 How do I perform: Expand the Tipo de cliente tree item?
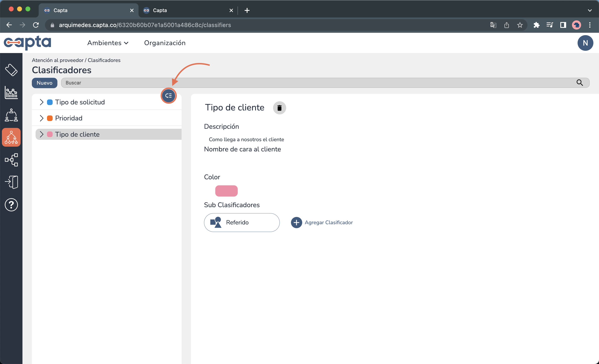point(41,134)
